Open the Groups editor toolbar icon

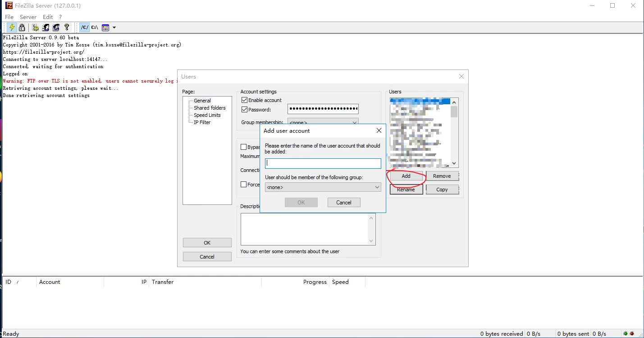click(x=56, y=28)
